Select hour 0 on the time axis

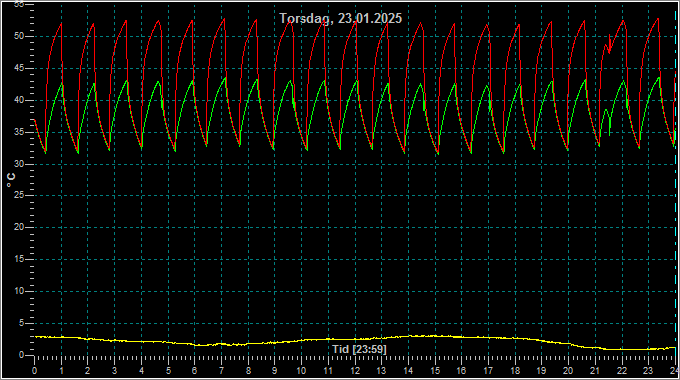[34, 371]
